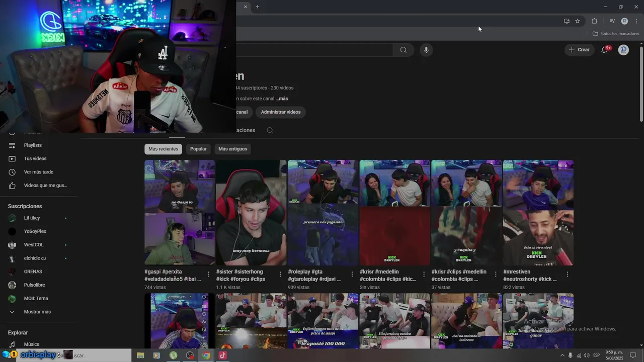The width and height of the screenshot is (644, 362).
Task: Click the ESP language indicator
Action: pyautogui.click(x=597, y=355)
